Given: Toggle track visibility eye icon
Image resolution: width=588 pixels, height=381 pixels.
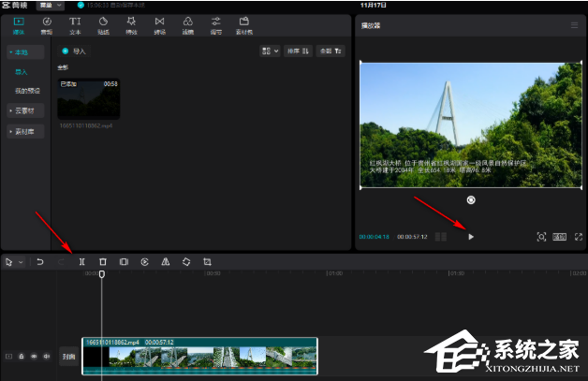Looking at the screenshot, I should (x=34, y=357).
